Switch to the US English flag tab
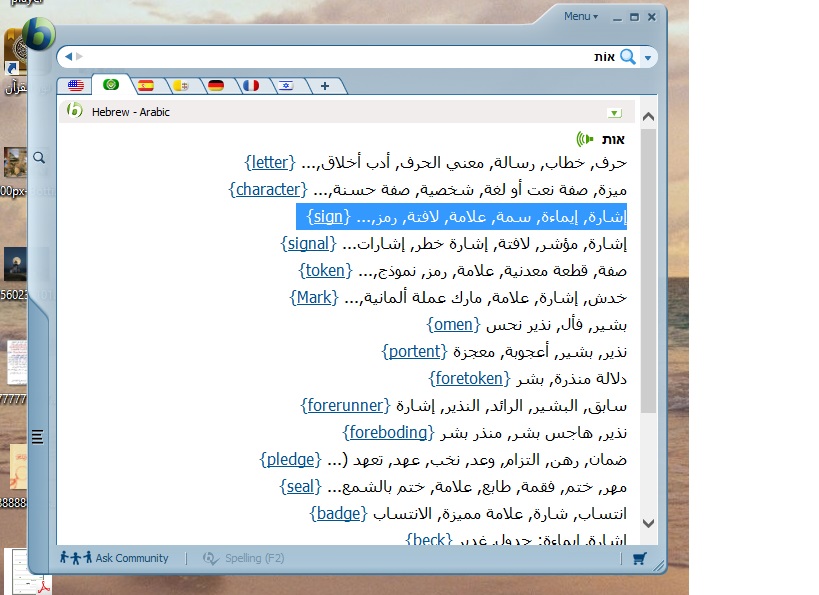The height and width of the screenshot is (595, 819). point(75,86)
